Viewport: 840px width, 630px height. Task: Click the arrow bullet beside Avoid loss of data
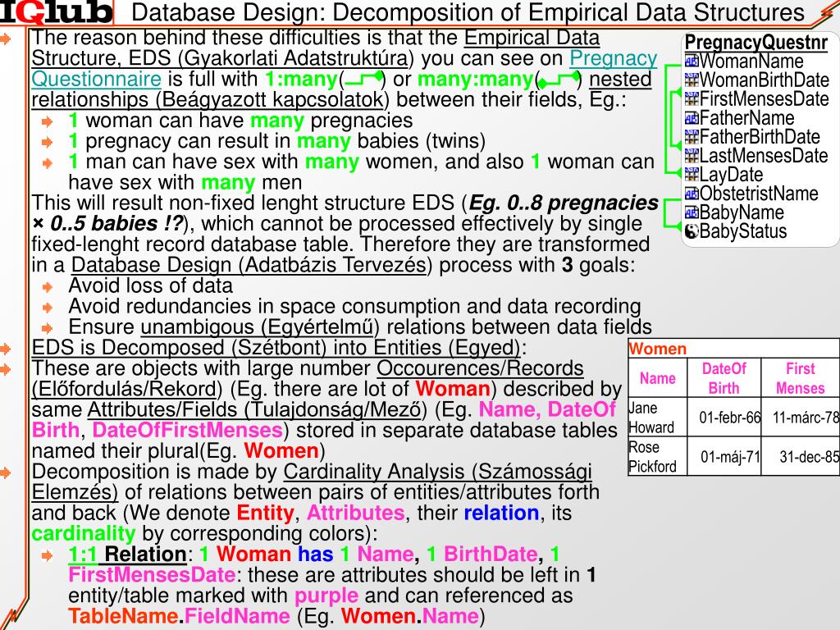47,286
